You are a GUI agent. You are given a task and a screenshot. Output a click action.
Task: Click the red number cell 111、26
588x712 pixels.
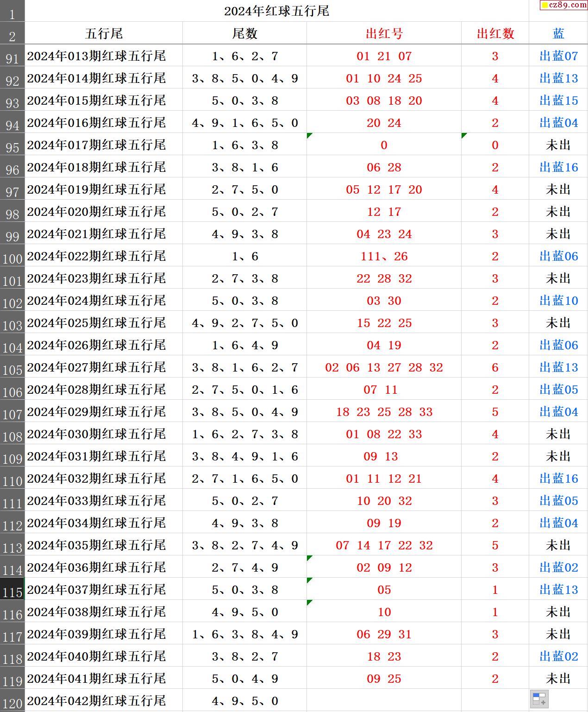[x=384, y=256]
